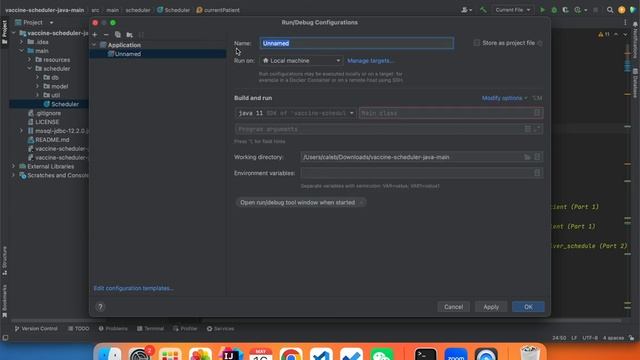Select Unnamed configuration in the tree
Image resolution: width=640 pixels, height=360 pixels.
click(158, 54)
